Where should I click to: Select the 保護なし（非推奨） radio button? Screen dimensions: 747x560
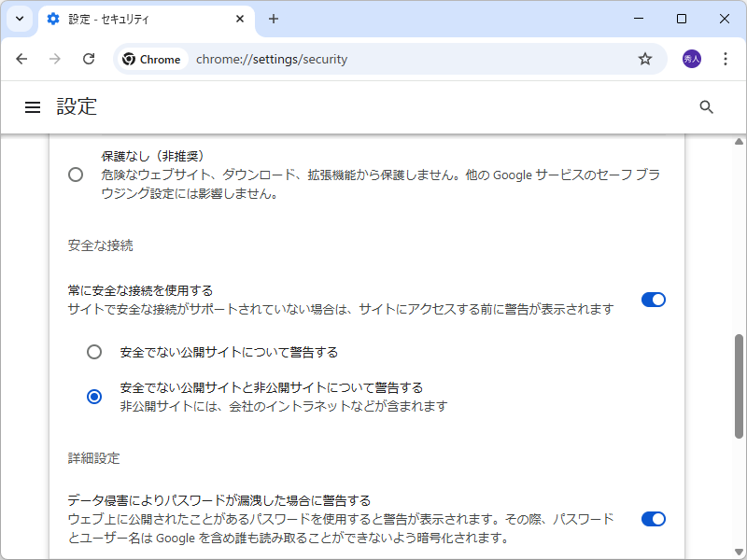[x=76, y=174]
